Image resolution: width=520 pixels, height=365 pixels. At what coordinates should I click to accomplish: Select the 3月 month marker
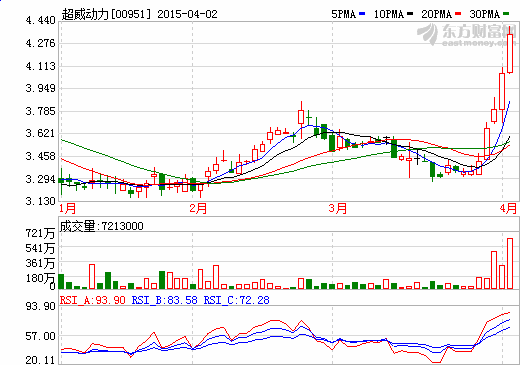(338, 208)
